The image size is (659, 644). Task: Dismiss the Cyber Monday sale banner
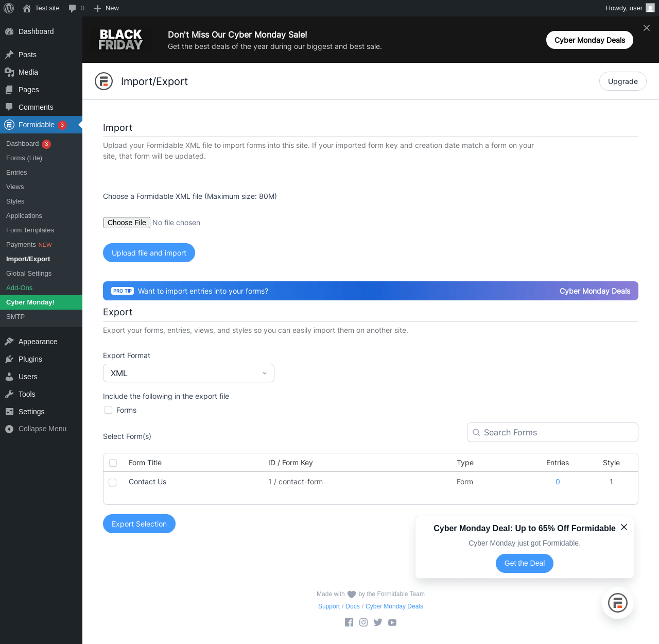tap(647, 28)
